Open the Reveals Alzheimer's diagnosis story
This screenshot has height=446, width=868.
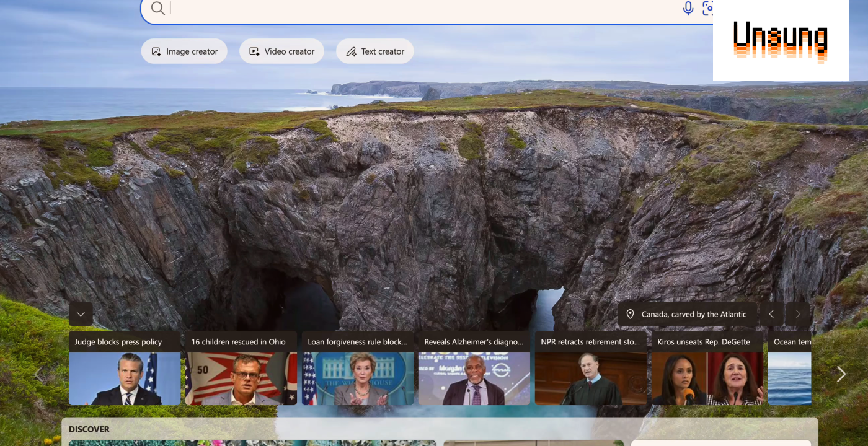pos(474,368)
